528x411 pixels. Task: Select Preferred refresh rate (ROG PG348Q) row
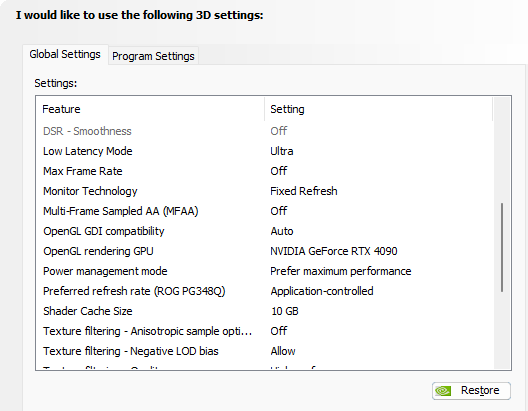point(265,291)
